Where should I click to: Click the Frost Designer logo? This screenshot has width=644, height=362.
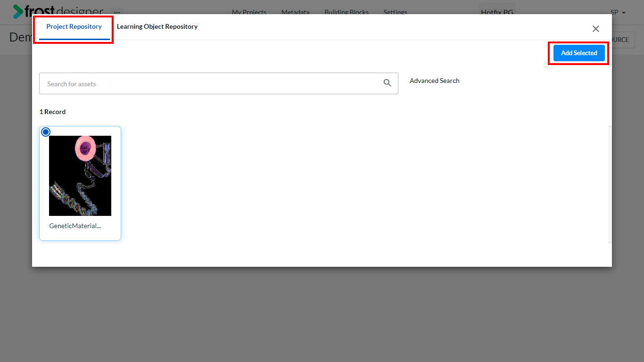[58, 10]
